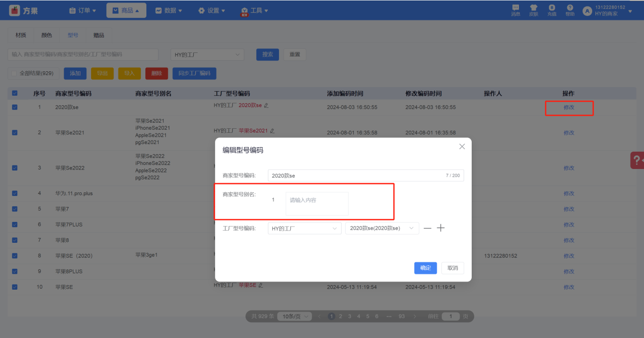The height and width of the screenshot is (338, 644).
Task: Open the 工具 dropdown menu
Action: click(255, 10)
